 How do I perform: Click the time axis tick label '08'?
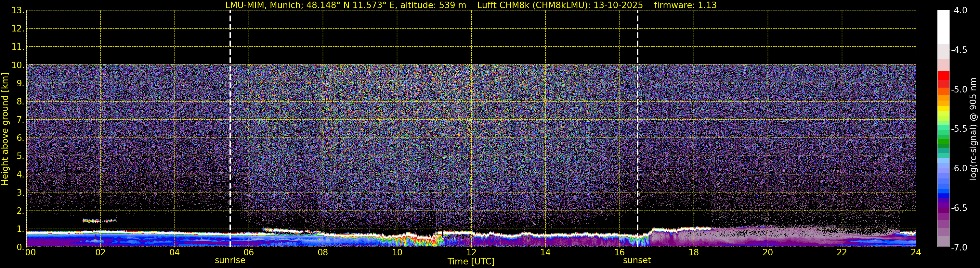[x=323, y=253]
